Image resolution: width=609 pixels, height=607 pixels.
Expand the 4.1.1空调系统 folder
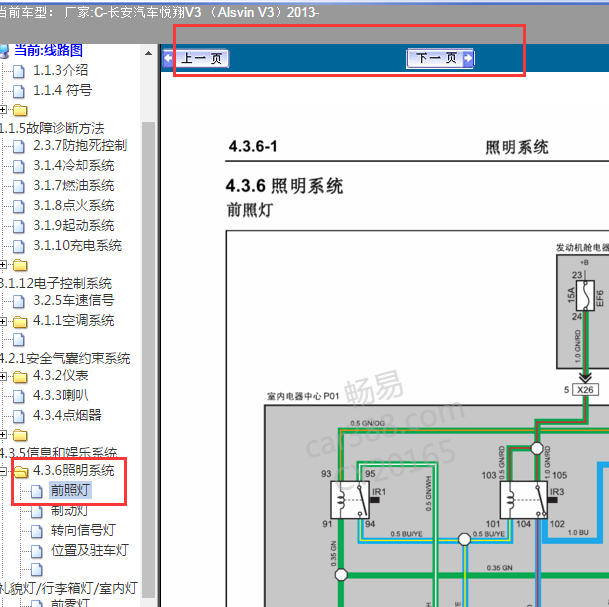click(3, 321)
